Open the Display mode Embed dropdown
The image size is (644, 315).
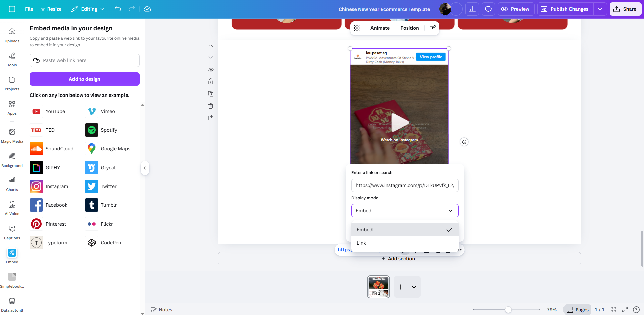[405, 211]
